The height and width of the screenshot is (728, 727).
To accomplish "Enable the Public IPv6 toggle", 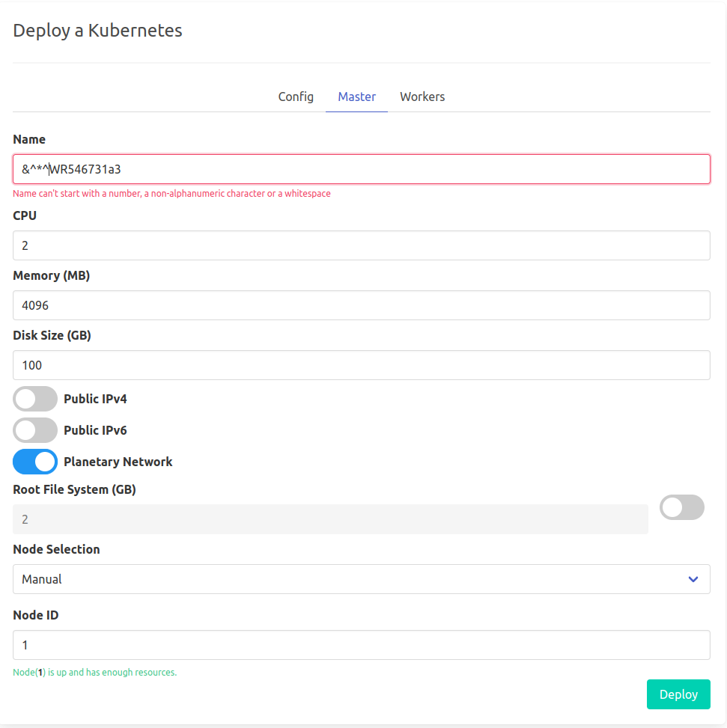I will pos(34,430).
